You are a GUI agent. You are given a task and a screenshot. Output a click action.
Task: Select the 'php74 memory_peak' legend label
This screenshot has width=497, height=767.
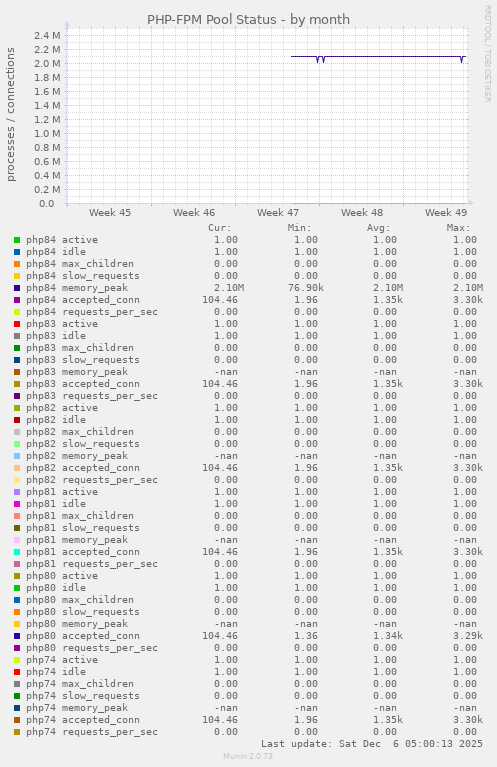coord(77,708)
